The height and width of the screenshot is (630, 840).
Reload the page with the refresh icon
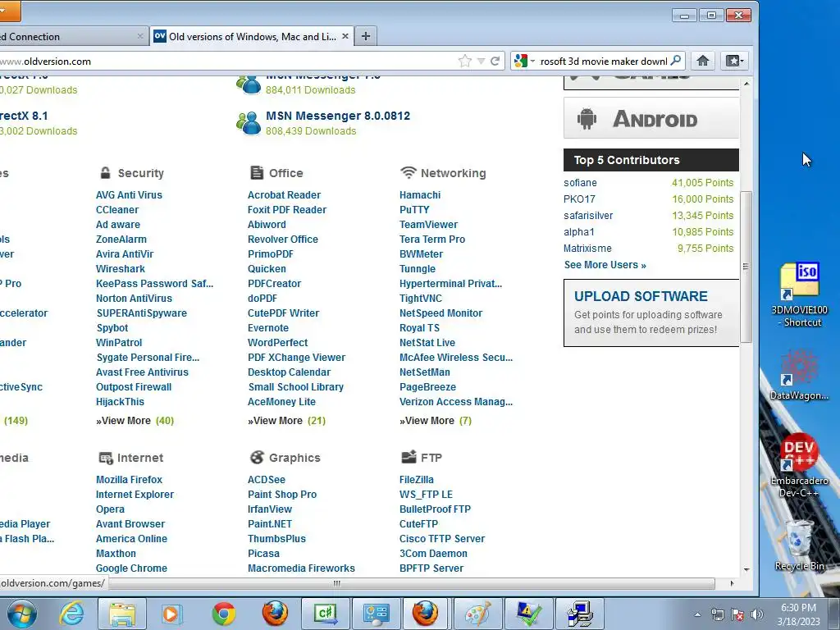pyautogui.click(x=495, y=61)
